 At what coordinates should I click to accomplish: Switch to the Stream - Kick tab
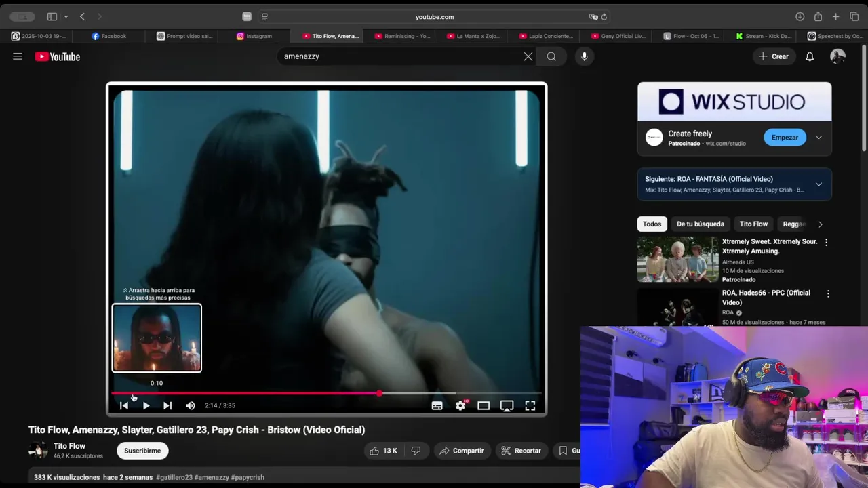763,36
